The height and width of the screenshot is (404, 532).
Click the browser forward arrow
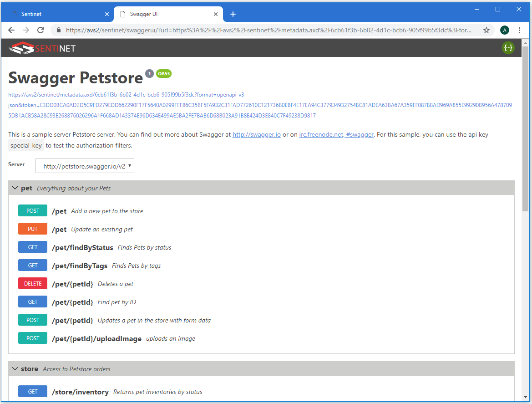click(x=26, y=30)
